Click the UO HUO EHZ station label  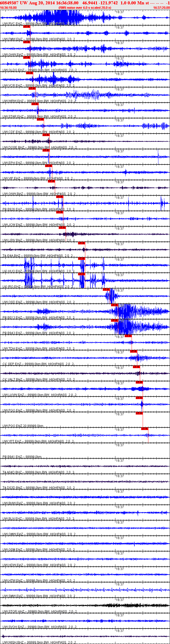coord(39,271)
